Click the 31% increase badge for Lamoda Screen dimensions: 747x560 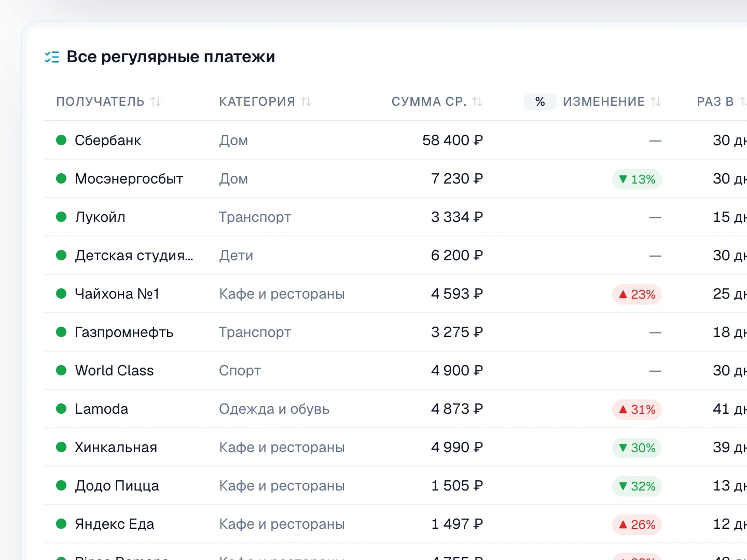click(637, 410)
